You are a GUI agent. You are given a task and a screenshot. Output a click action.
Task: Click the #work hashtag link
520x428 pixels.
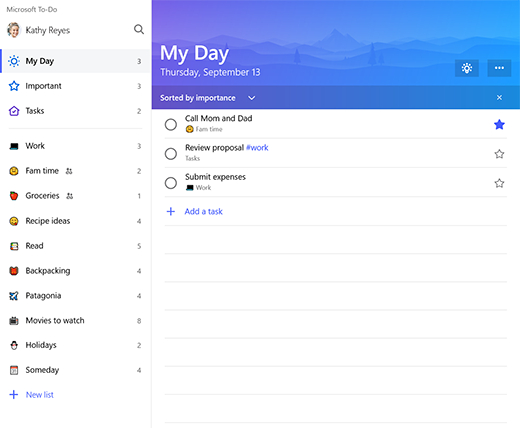(x=257, y=148)
